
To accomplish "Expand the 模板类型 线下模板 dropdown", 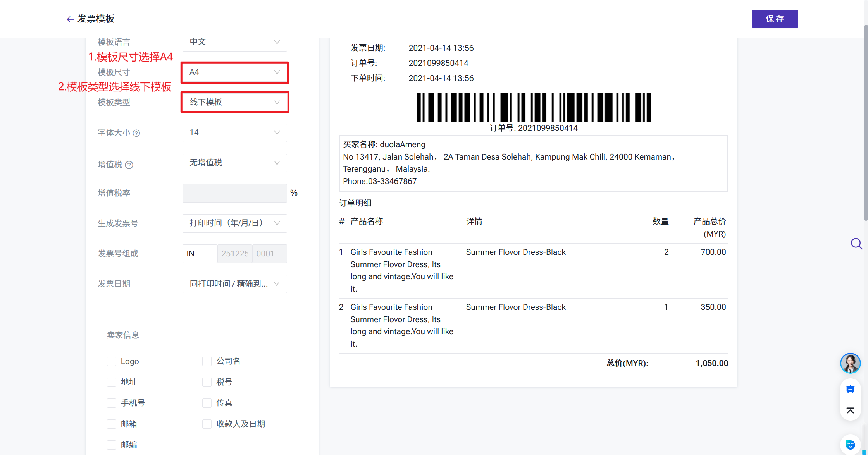I will 234,102.
